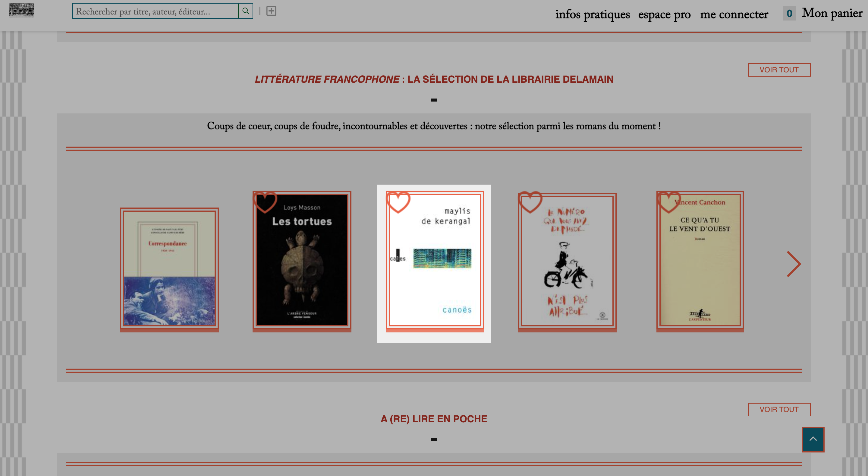Open A (RE) LIRE EN POCHE heading
868x476 pixels.
tap(434, 419)
